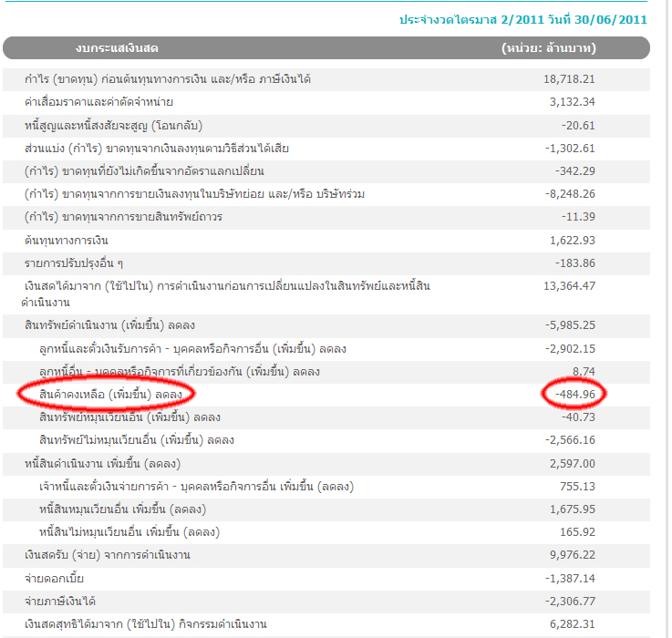
Task: Click the value -484.96
Action: click(x=575, y=395)
